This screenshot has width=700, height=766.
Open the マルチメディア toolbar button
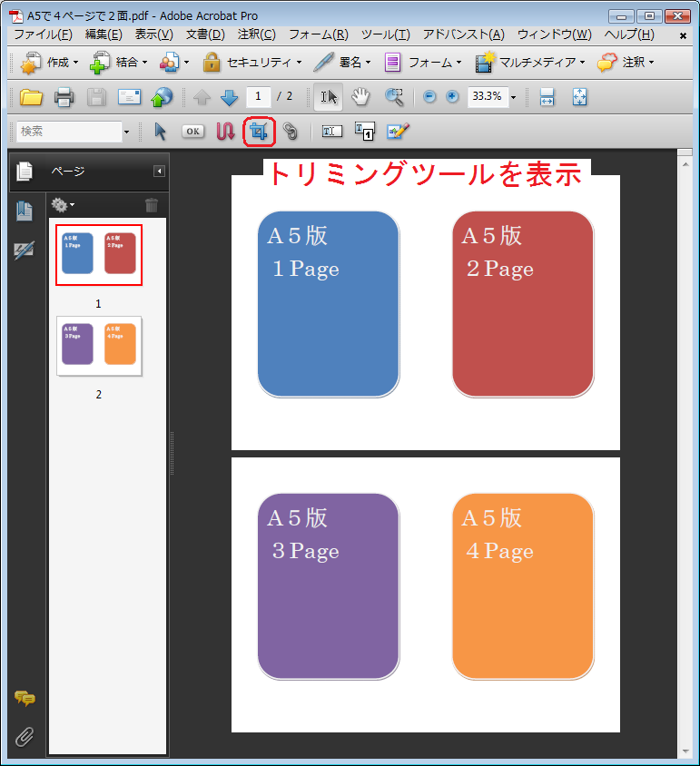click(530, 63)
